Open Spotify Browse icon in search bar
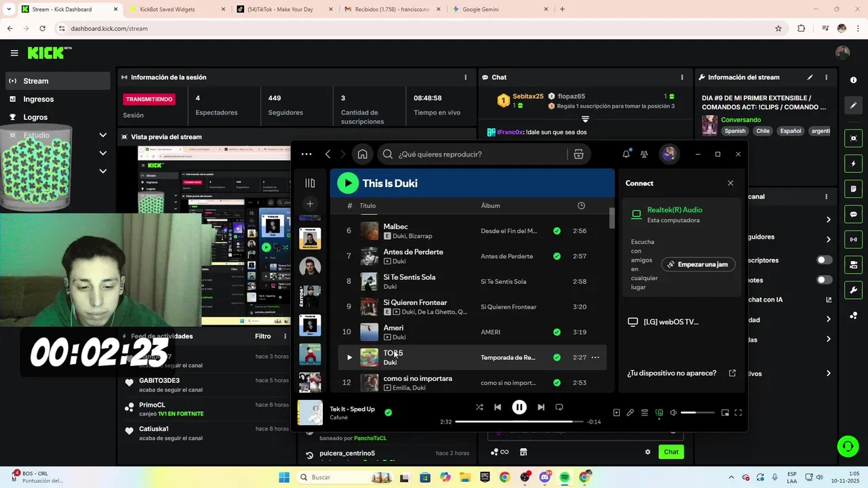This screenshot has width=868, height=488. click(x=578, y=154)
